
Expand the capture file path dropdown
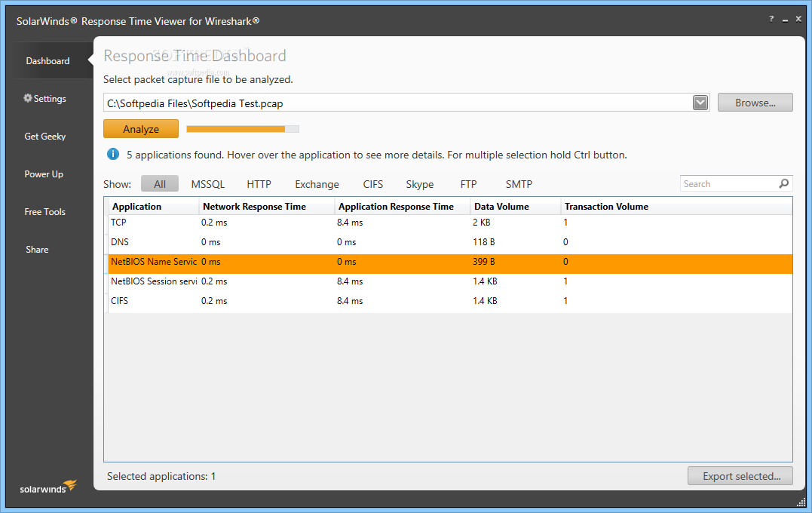coord(700,103)
